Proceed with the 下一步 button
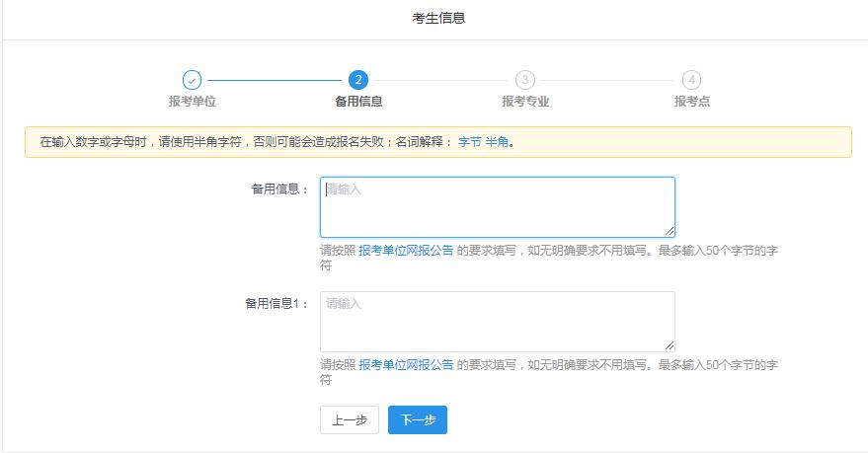The height and width of the screenshot is (453, 868). pyautogui.click(x=418, y=419)
